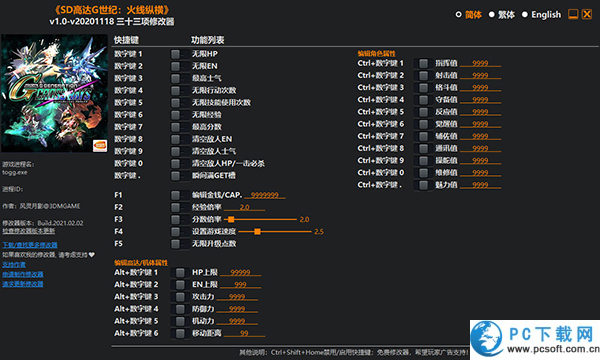Click the 功能列表 column header

click(208, 40)
